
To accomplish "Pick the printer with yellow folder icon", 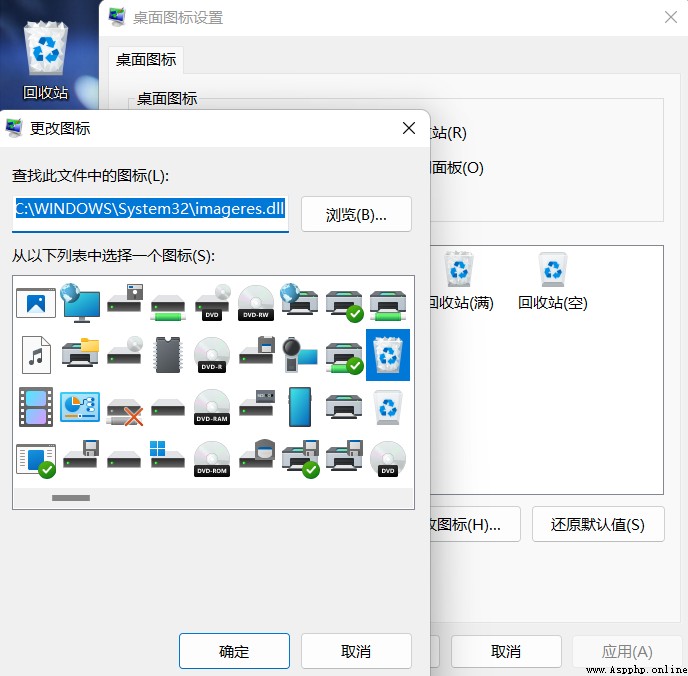I will 80,352.
